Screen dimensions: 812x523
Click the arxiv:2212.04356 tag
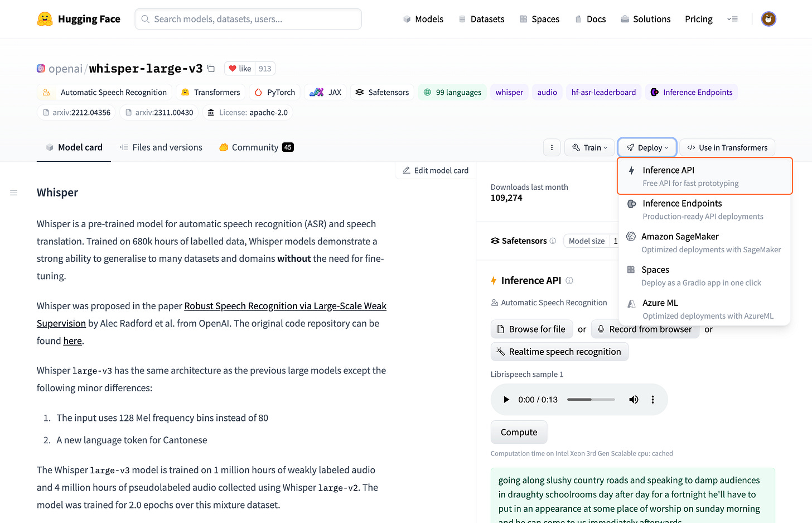coord(76,112)
